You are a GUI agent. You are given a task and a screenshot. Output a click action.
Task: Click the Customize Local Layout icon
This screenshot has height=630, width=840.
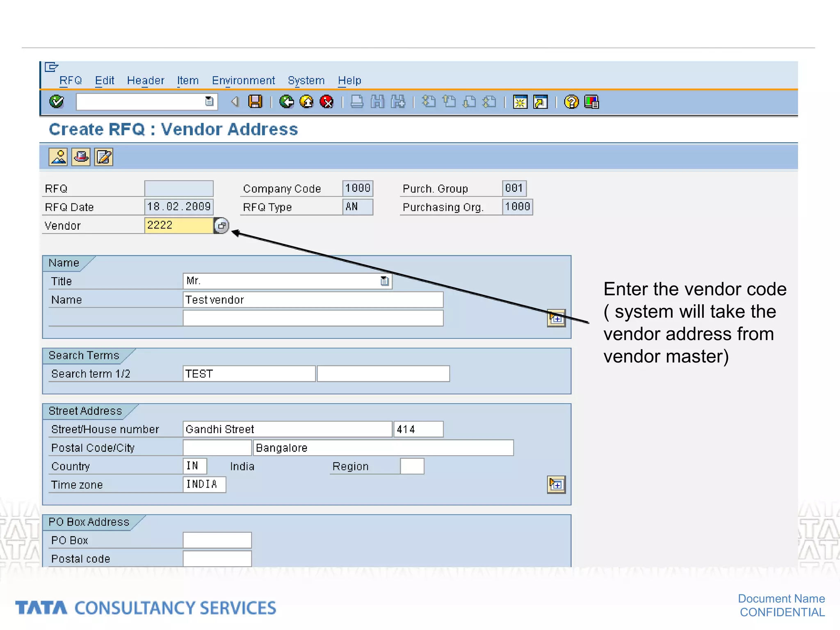(x=591, y=101)
